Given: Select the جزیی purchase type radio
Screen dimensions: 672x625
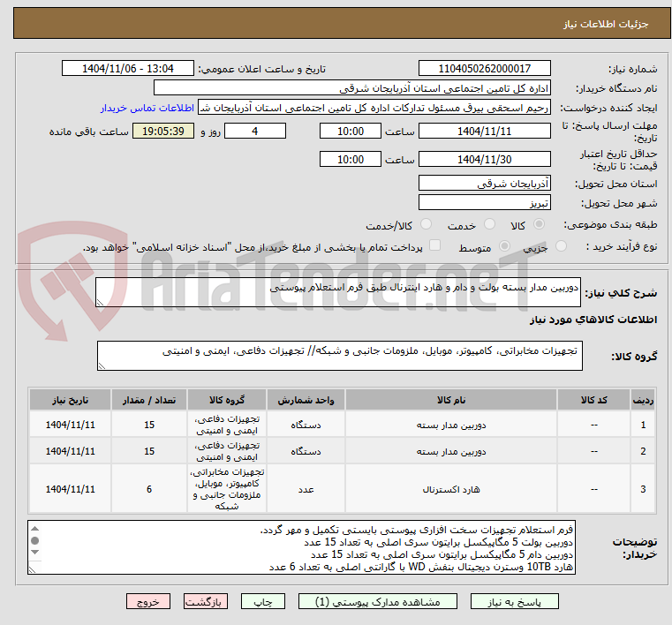Looking at the screenshot, I should pyautogui.click(x=561, y=246).
